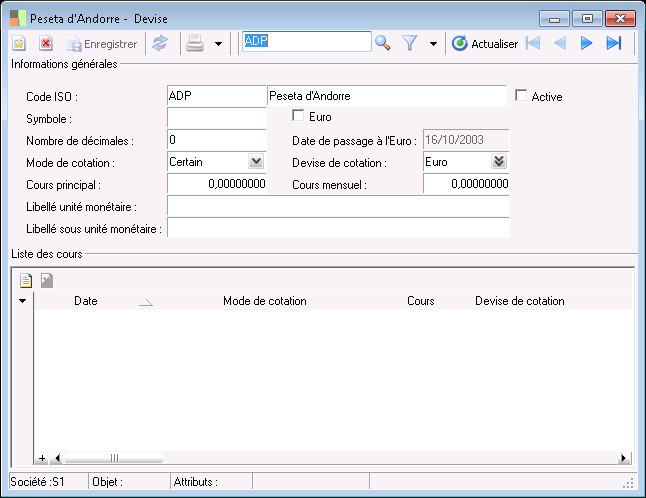Click the magnifying glass search icon
Viewport: 646px width, 498px height.
382,42
